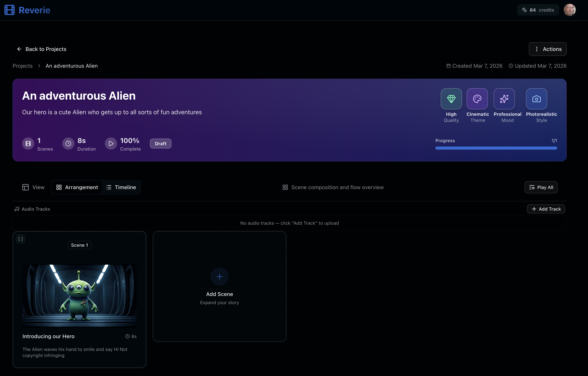The width and height of the screenshot is (588, 376).
Task: Click the scene description about Alien waving
Action: tap(75, 352)
